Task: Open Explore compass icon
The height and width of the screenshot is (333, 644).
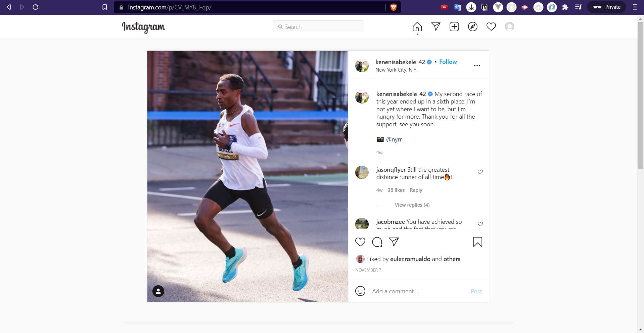Action: (x=473, y=27)
